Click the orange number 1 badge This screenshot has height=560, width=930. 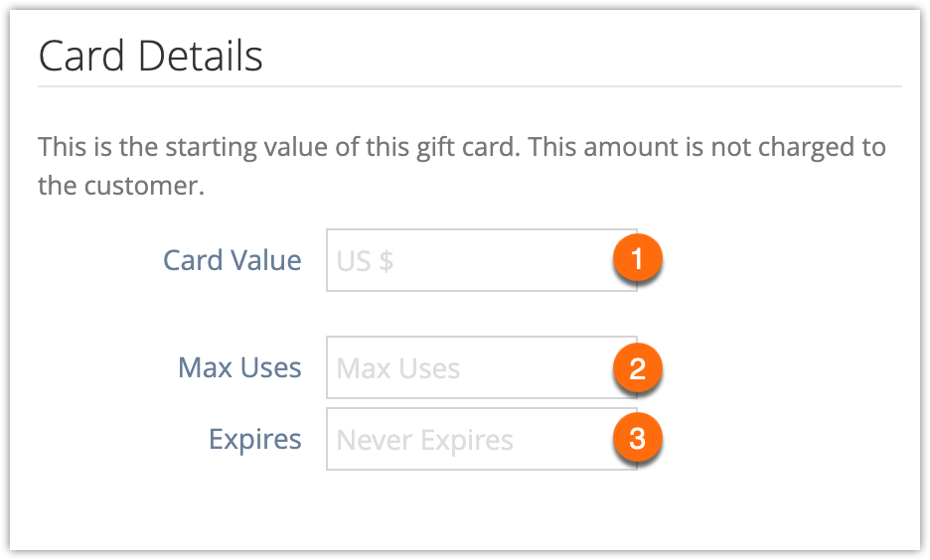[x=637, y=258]
